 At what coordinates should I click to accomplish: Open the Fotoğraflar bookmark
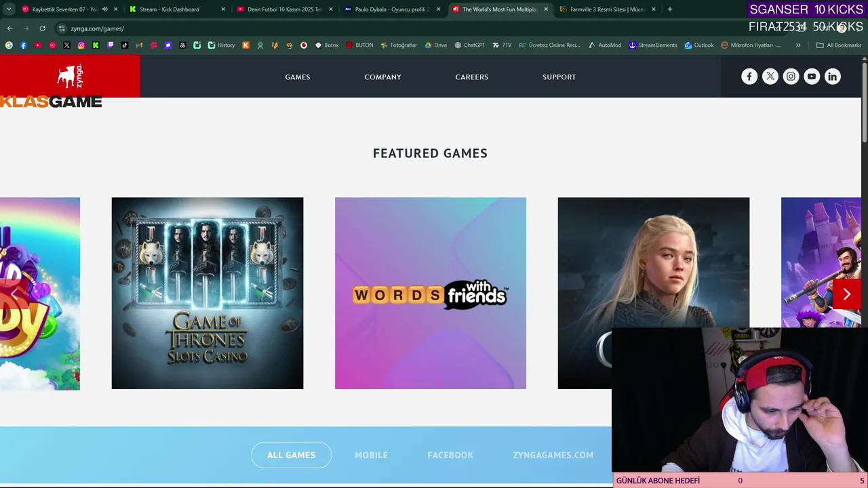coord(399,45)
